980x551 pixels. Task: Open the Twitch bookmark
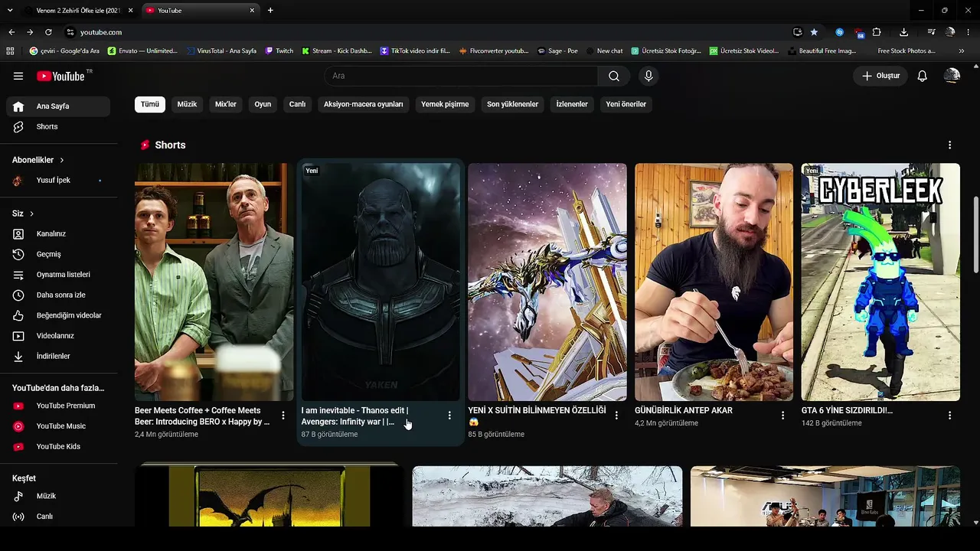pos(279,51)
